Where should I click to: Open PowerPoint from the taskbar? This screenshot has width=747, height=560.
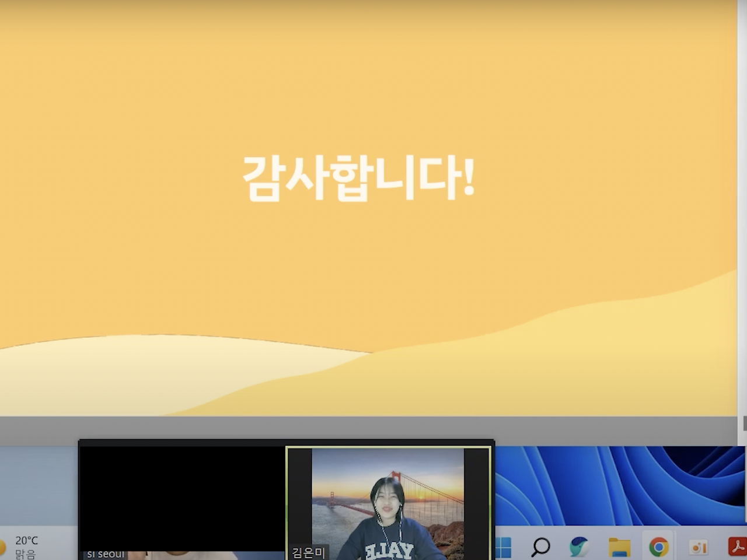pyautogui.click(x=698, y=547)
